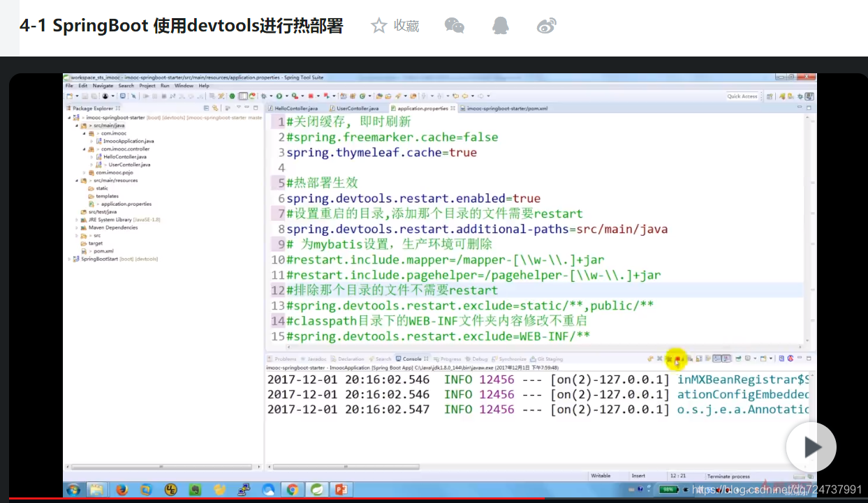Screen dimensions: 868x503
Task: Collapse the src/main/java folder
Action: (x=76, y=126)
